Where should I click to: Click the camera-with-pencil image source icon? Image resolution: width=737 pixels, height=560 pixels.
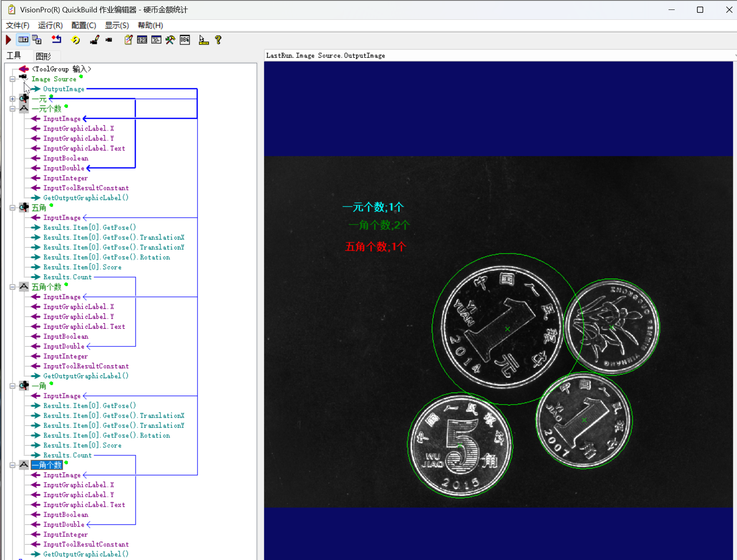tap(94, 40)
